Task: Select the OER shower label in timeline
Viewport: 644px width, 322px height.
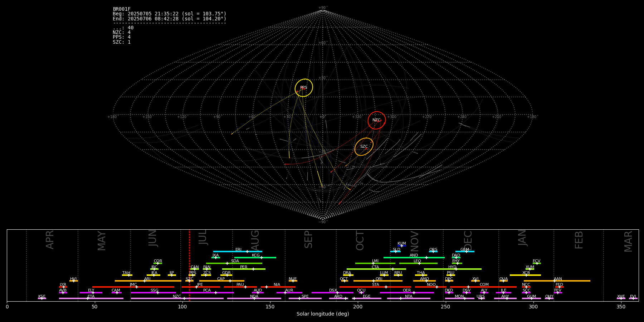Action: click(407, 291)
